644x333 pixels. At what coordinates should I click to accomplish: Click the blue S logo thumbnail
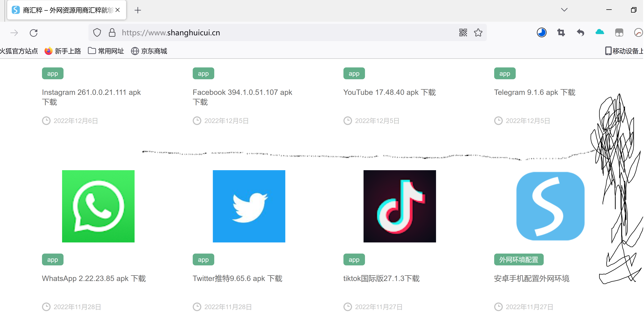[551, 206]
